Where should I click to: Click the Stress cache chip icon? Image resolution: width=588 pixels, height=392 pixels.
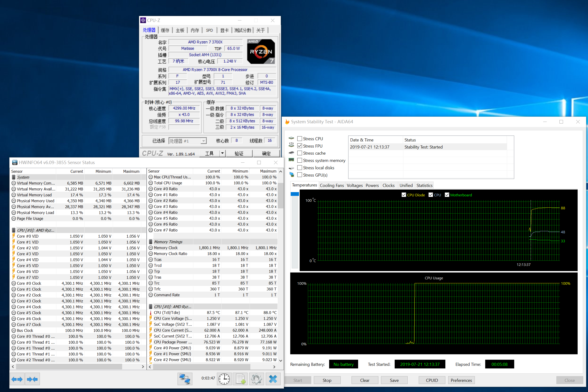291,153
